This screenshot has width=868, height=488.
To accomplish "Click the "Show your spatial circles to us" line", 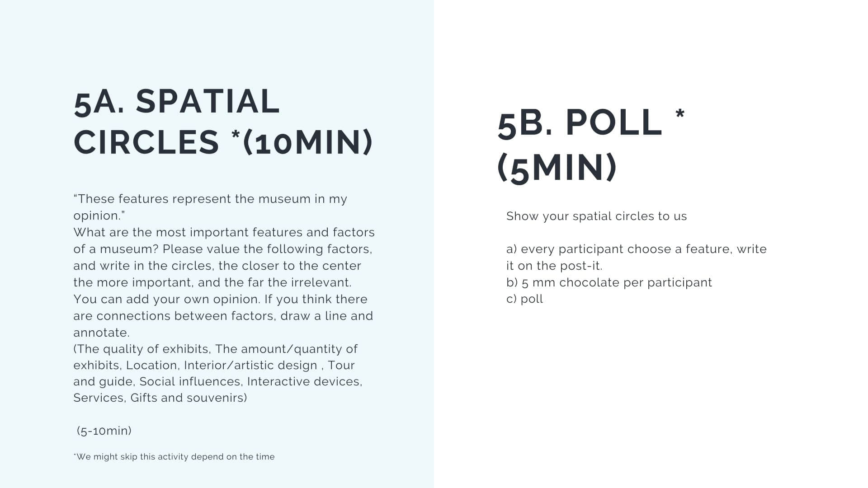I will tap(596, 216).
